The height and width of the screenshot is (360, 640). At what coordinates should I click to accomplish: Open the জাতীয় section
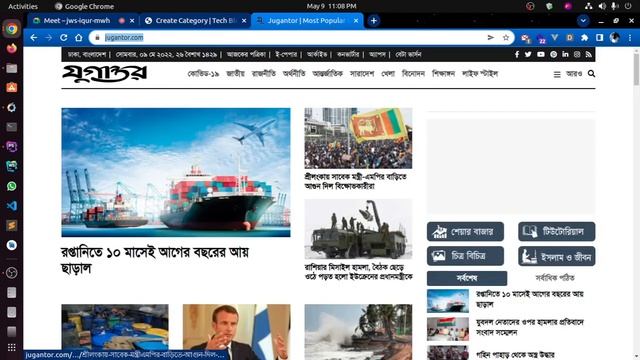[235, 74]
